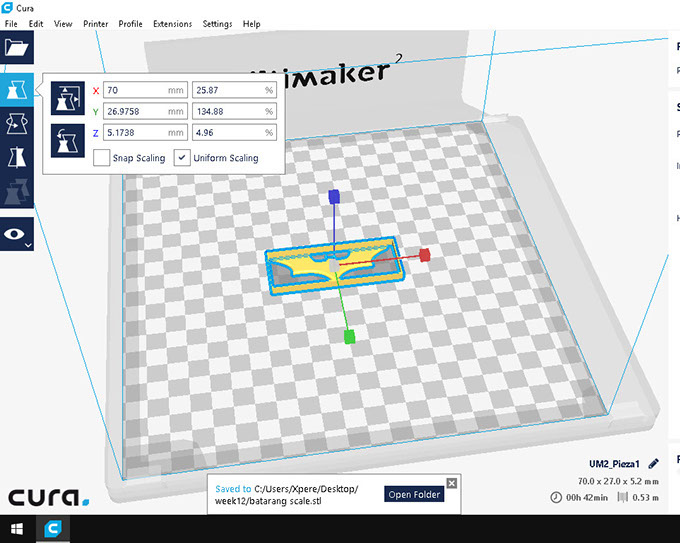This screenshot has height=543, width=680.
Task: Open the Settings menu
Action: tap(217, 24)
